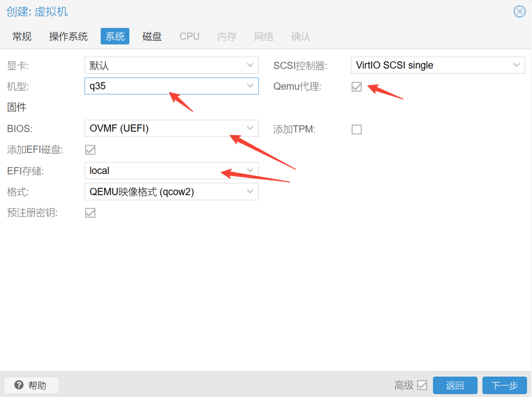Select the 系统 tab

(x=115, y=36)
